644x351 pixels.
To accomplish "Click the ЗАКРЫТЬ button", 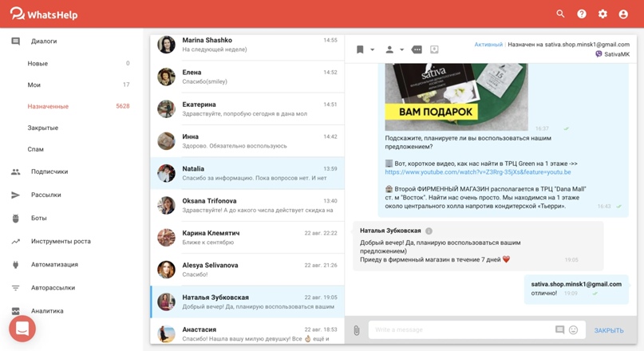I will click(608, 330).
